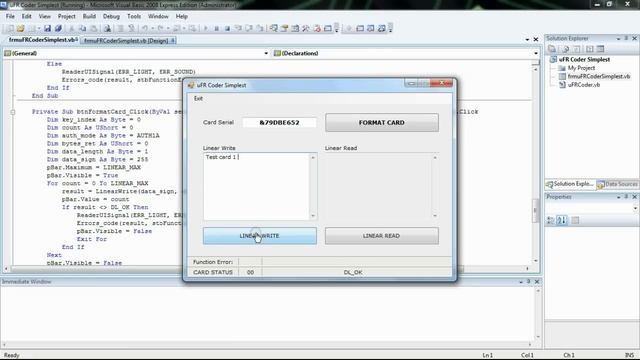
Task: Open Object Browser toolbar icon
Action: click(x=295, y=28)
